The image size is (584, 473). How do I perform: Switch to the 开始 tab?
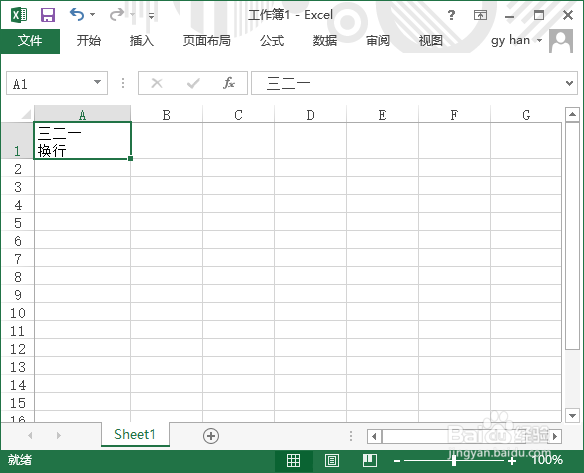pos(89,40)
